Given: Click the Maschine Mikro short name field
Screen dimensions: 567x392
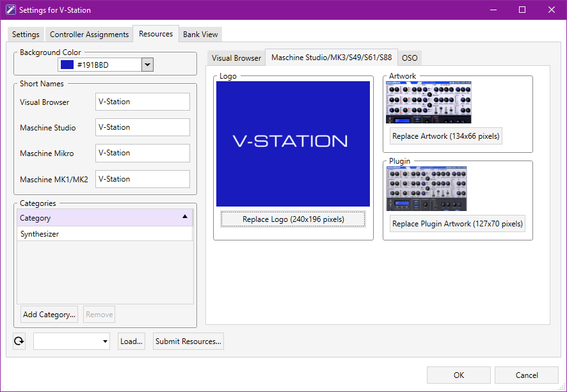Looking at the screenshot, I should point(143,153).
